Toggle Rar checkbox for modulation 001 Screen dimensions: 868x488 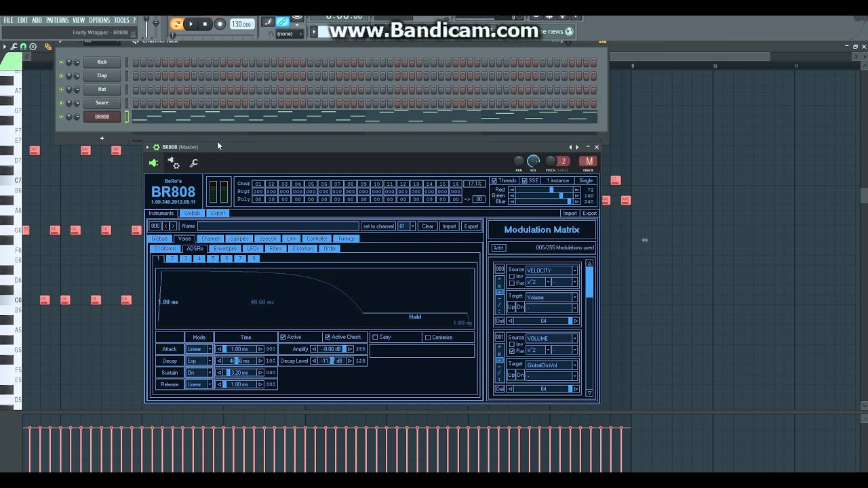(512, 350)
